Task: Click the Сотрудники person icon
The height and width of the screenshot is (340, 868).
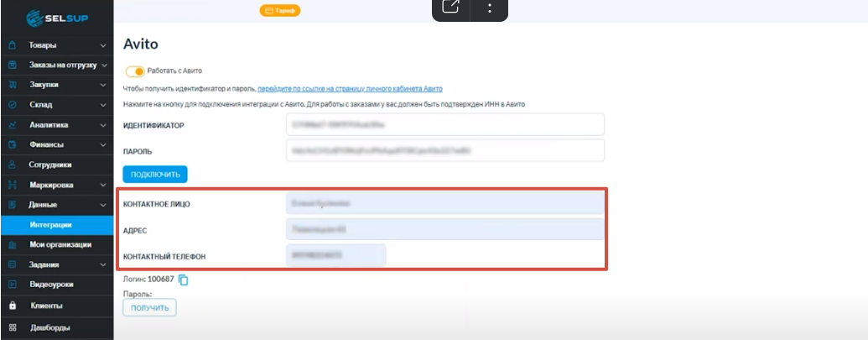Action: pyautogui.click(x=13, y=165)
